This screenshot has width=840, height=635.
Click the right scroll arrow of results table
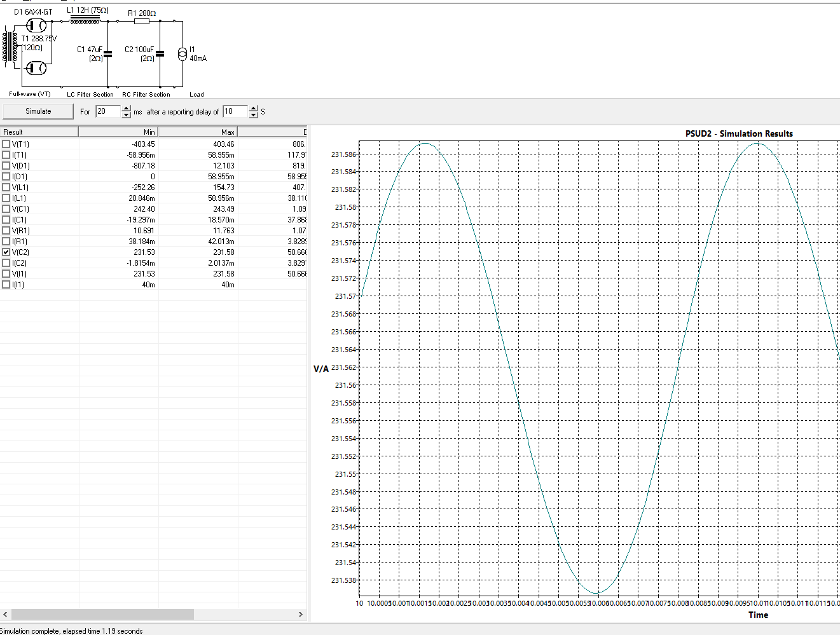(x=301, y=614)
